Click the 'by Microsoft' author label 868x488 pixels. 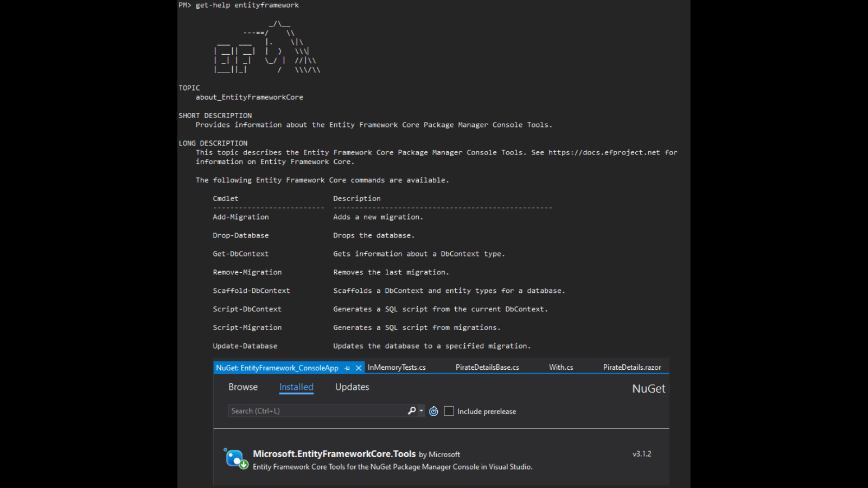click(x=439, y=454)
